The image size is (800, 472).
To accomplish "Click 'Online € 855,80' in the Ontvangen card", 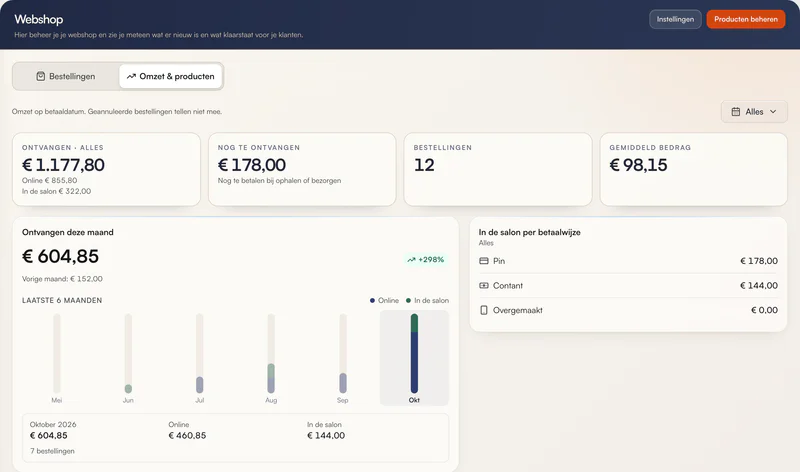I will [x=49, y=180].
